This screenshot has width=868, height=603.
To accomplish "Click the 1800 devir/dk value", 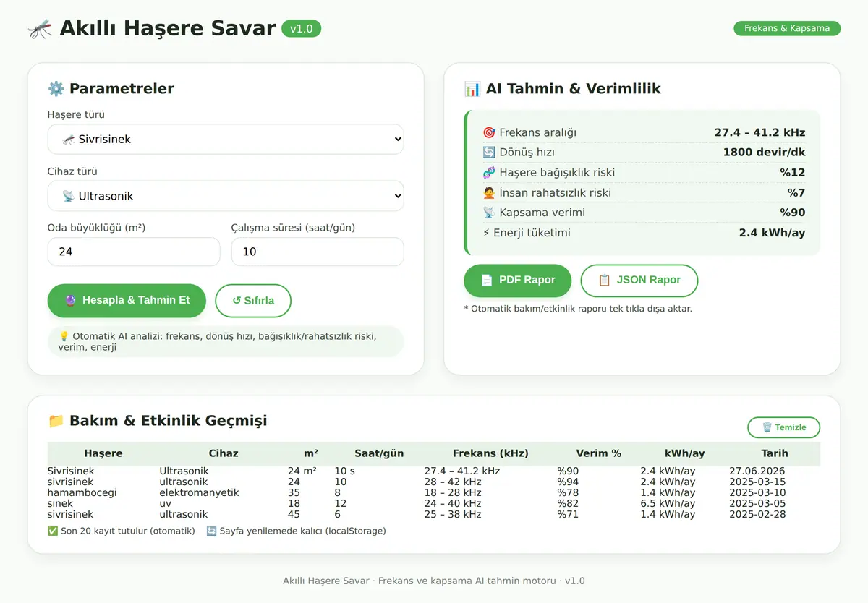I will click(764, 153).
